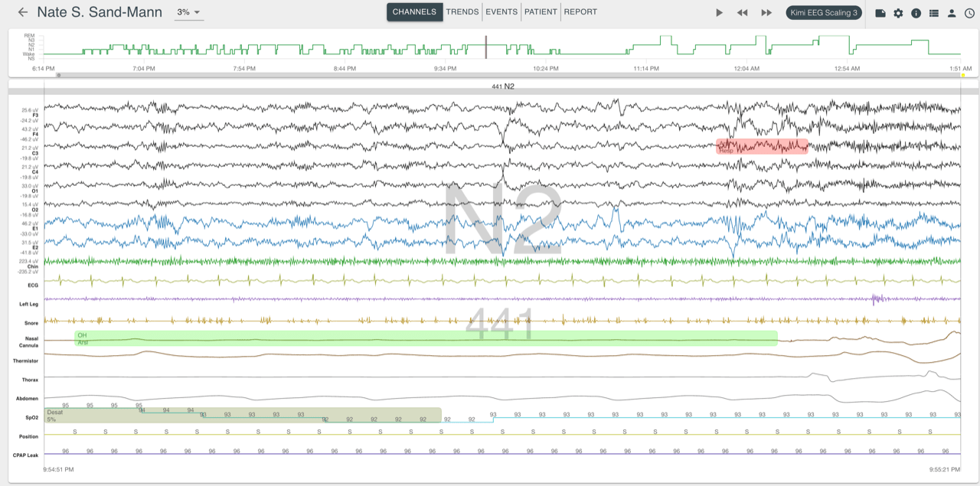The image size is (980, 486).
Task: Open the settings gear icon
Action: tap(898, 13)
